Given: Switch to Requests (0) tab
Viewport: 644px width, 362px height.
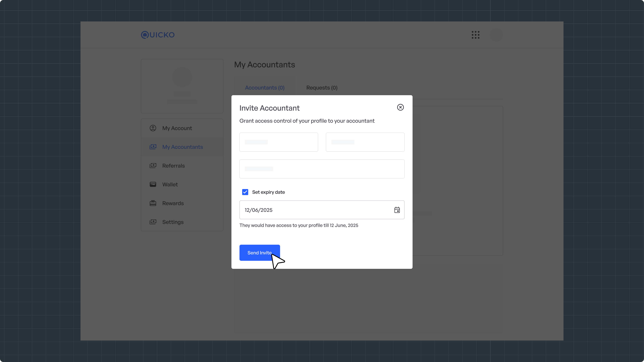Looking at the screenshot, I should pos(322,88).
